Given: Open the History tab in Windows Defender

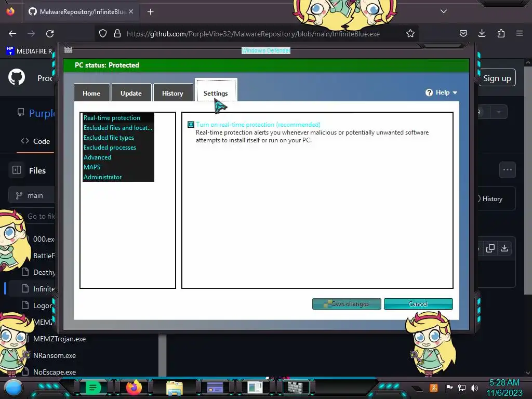Looking at the screenshot, I should tap(172, 92).
